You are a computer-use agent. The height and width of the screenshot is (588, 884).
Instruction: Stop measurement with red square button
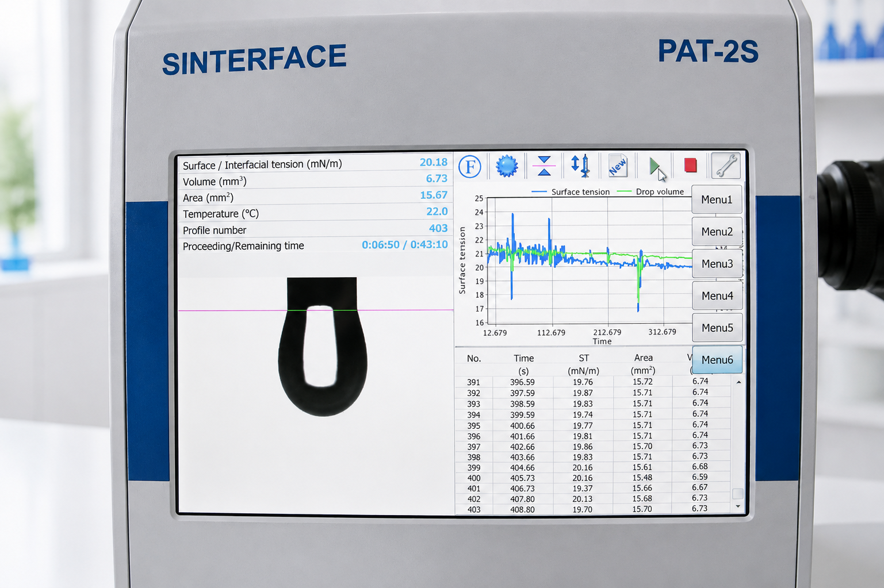[691, 166]
